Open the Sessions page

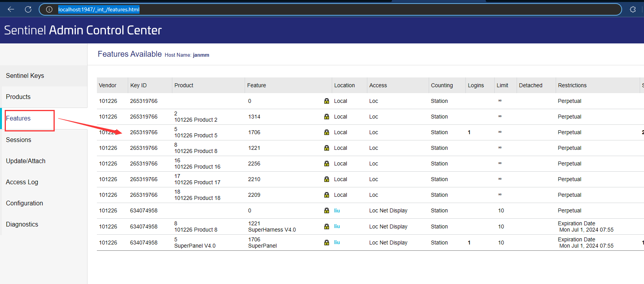pyautogui.click(x=19, y=140)
